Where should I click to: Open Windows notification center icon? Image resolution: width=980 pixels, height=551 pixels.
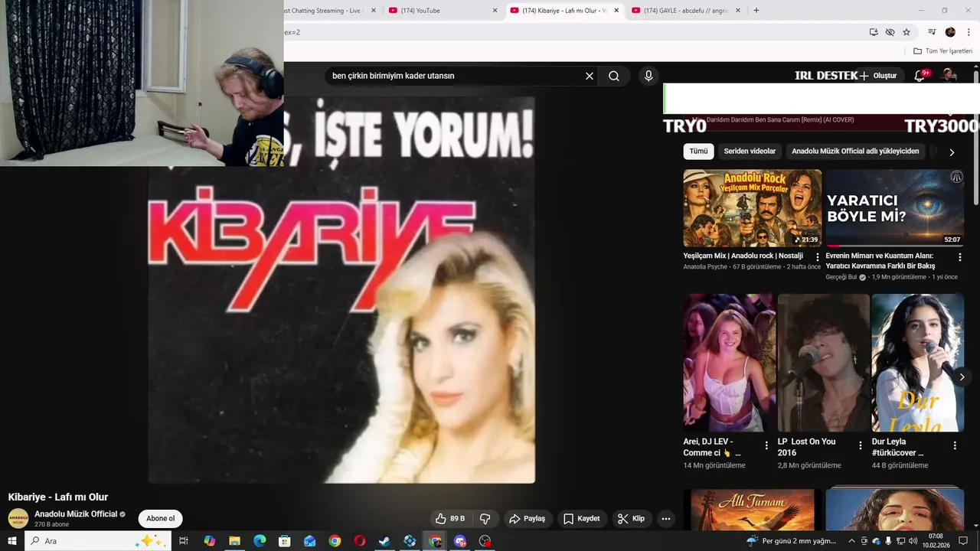click(x=964, y=541)
